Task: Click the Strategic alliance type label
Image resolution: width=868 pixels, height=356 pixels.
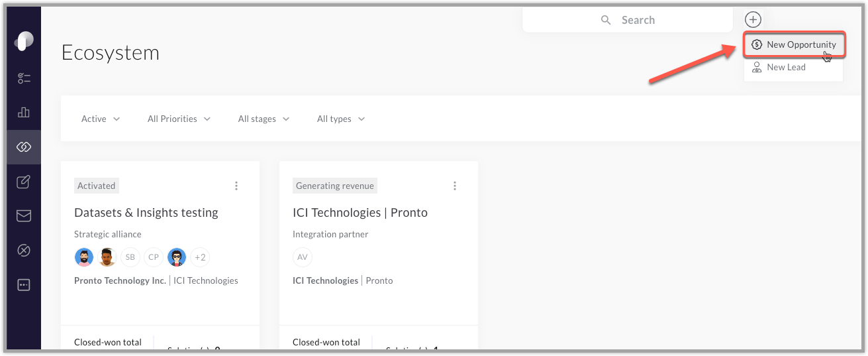Action: click(108, 234)
